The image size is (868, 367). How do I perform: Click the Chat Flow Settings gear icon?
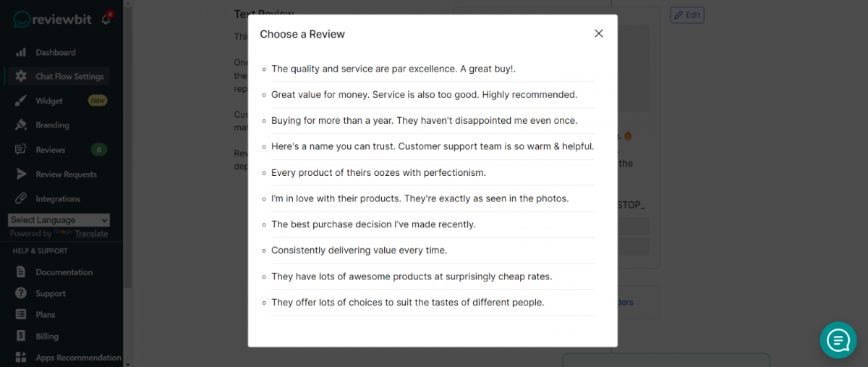21,76
